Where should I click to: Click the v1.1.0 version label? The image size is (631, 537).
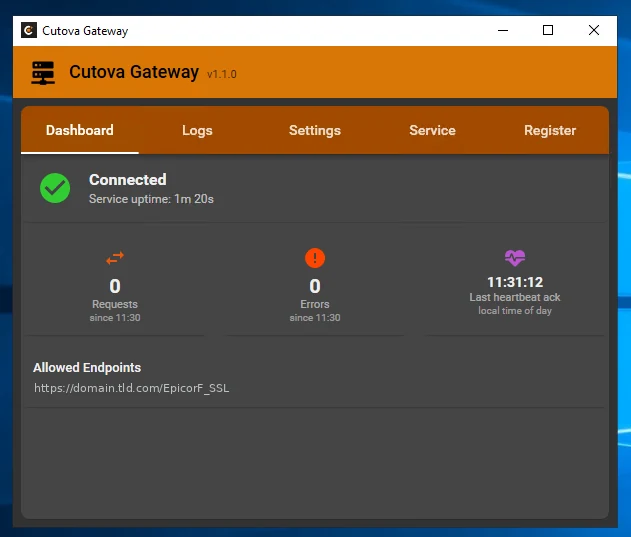pyautogui.click(x=222, y=74)
